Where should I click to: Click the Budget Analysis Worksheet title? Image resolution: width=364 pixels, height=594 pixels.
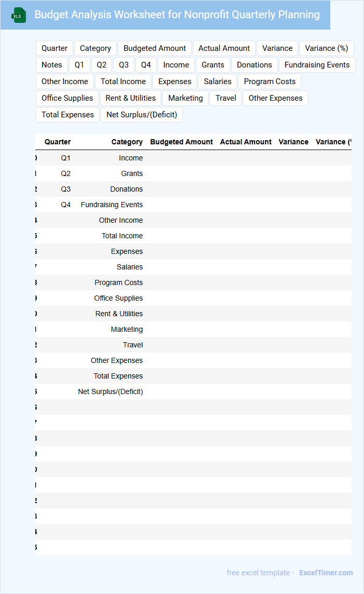tap(177, 15)
